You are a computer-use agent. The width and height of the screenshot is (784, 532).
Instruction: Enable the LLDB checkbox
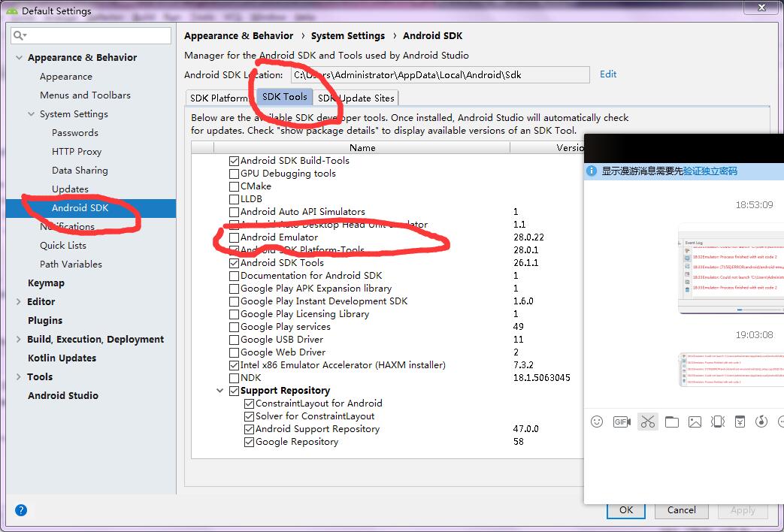point(234,200)
